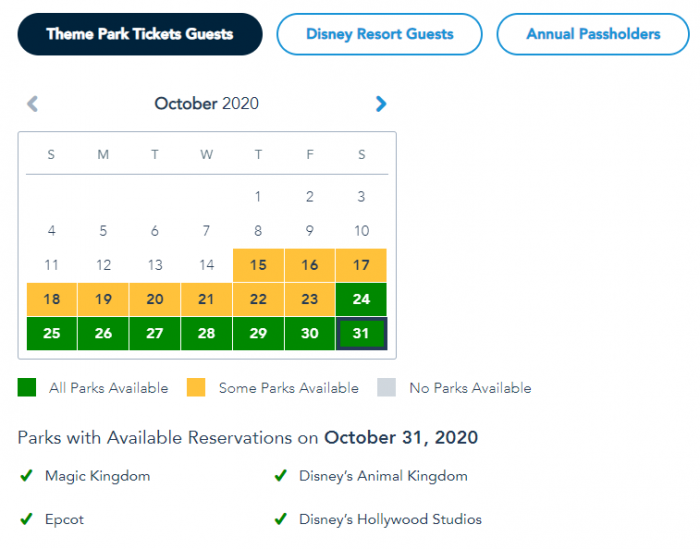Advance to the next month arrow
This screenshot has height=549, width=700.
pyautogui.click(x=380, y=103)
